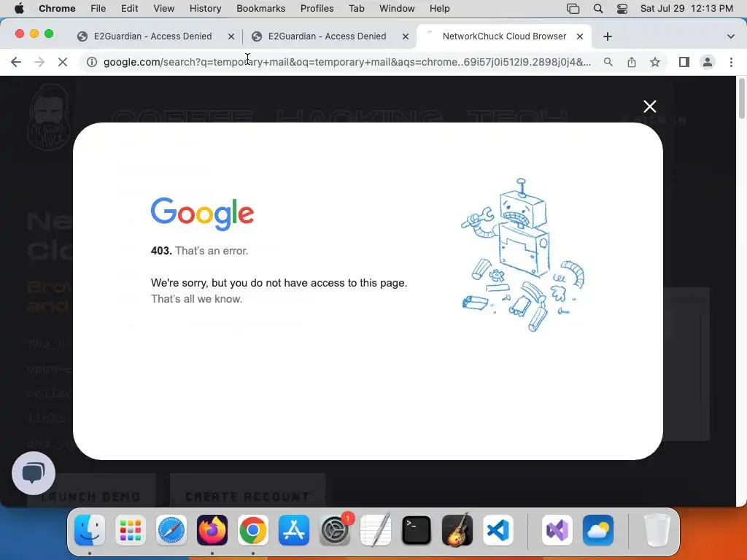Open Trash from the Dock
Image resolution: width=747 pixels, height=560 pixels.
tap(657, 530)
